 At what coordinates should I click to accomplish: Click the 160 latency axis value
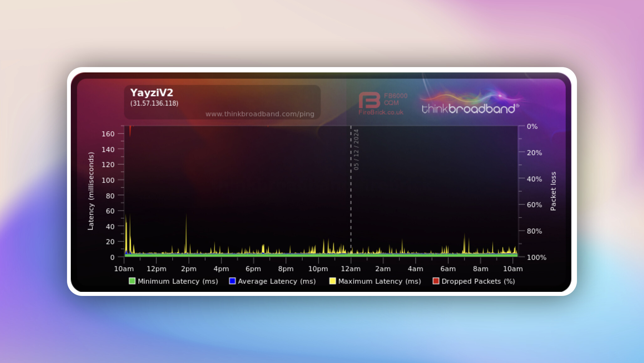point(108,134)
